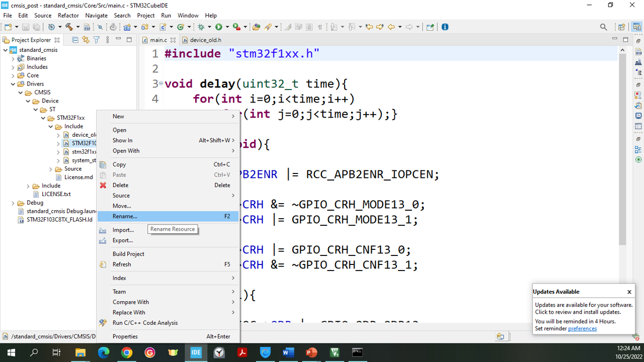Click the Pin Editor toolbar icon
This screenshot has height=362, width=644.
coord(430,27)
